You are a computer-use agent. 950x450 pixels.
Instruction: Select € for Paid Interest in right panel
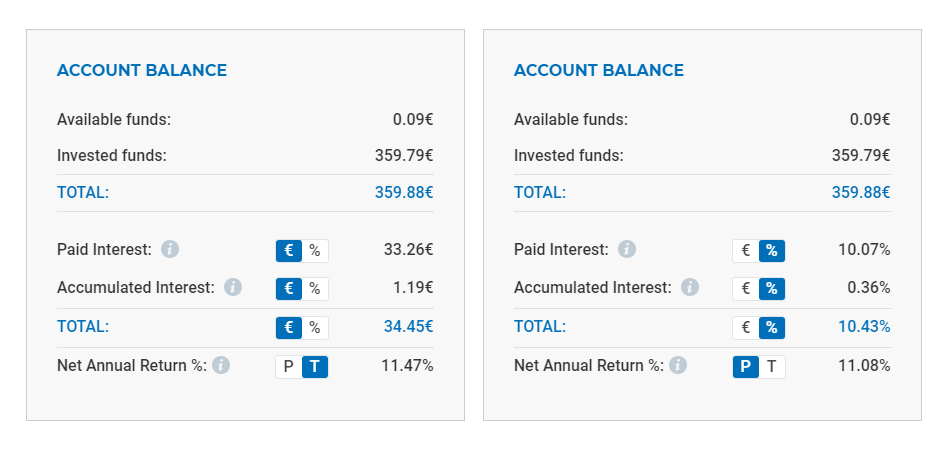746,251
